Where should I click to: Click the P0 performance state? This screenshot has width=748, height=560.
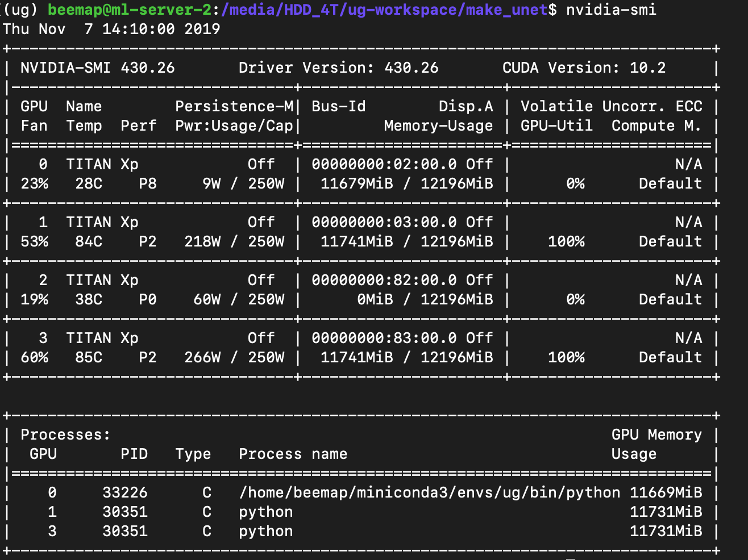(148, 299)
